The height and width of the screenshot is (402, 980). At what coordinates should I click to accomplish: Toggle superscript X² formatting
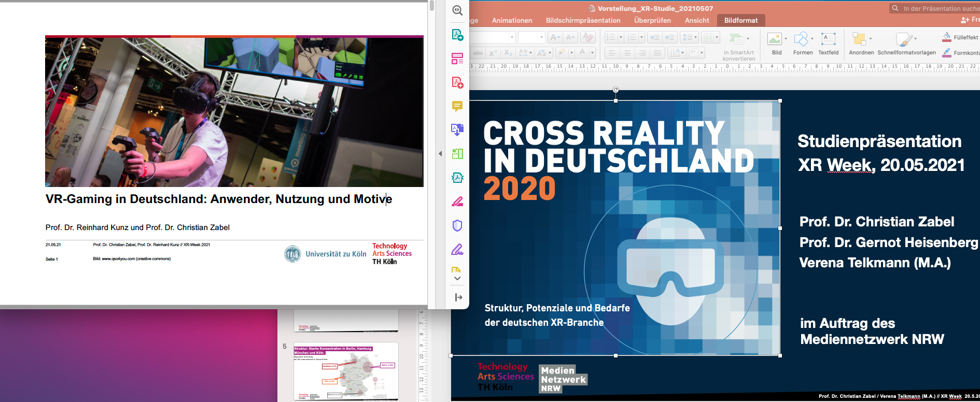493,53
